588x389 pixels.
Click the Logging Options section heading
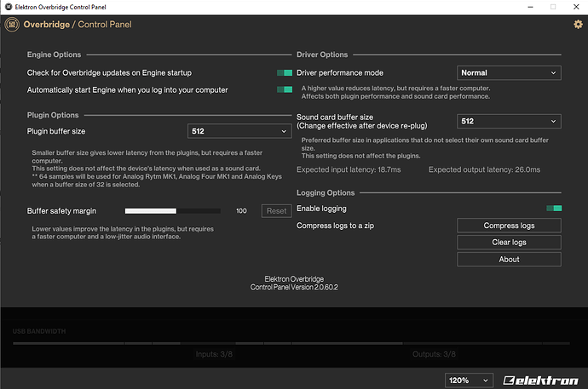point(326,193)
